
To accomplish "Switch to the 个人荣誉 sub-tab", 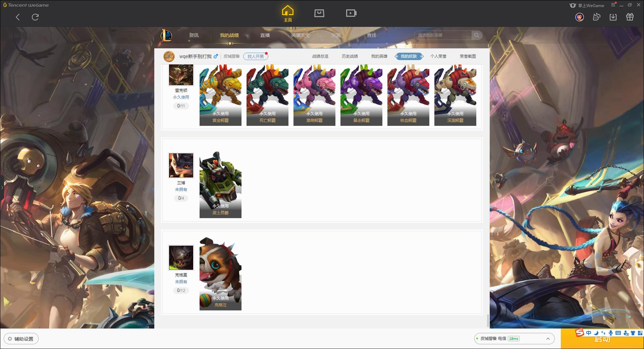I will 438,56.
